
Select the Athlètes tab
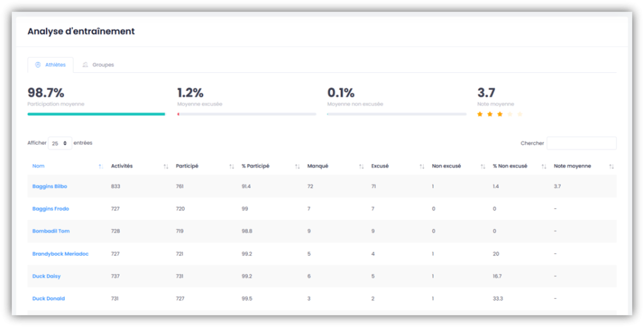point(50,65)
